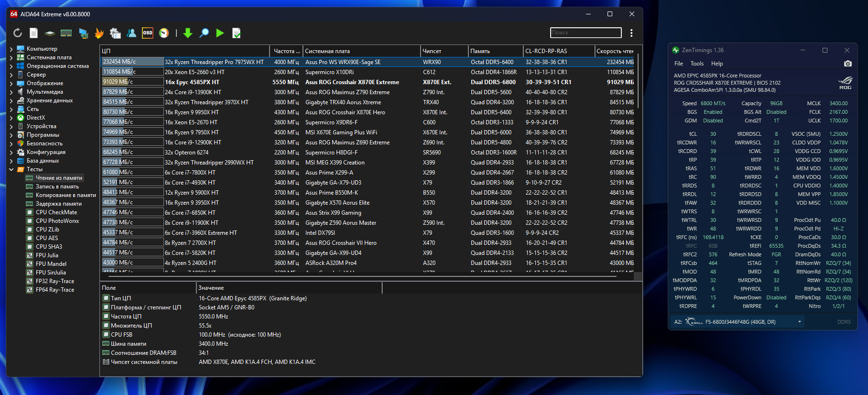This screenshot has height=395, width=868.
Task: Expand the Сервер tree node
Action: [11, 75]
